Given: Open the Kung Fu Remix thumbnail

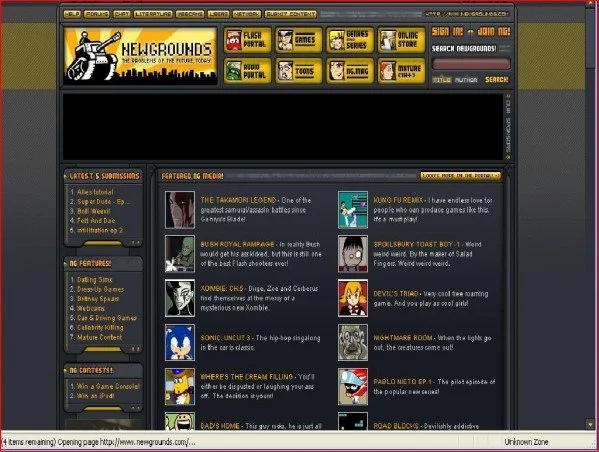Looking at the screenshot, I should 353,210.
